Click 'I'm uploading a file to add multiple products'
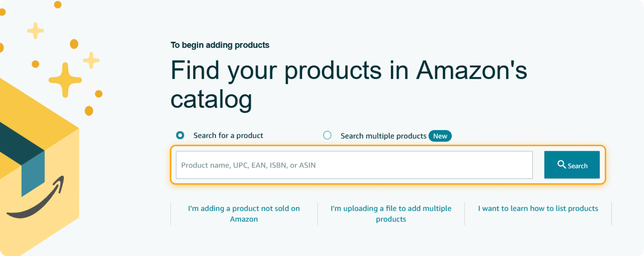The height and width of the screenshot is (256, 644). click(391, 214)
